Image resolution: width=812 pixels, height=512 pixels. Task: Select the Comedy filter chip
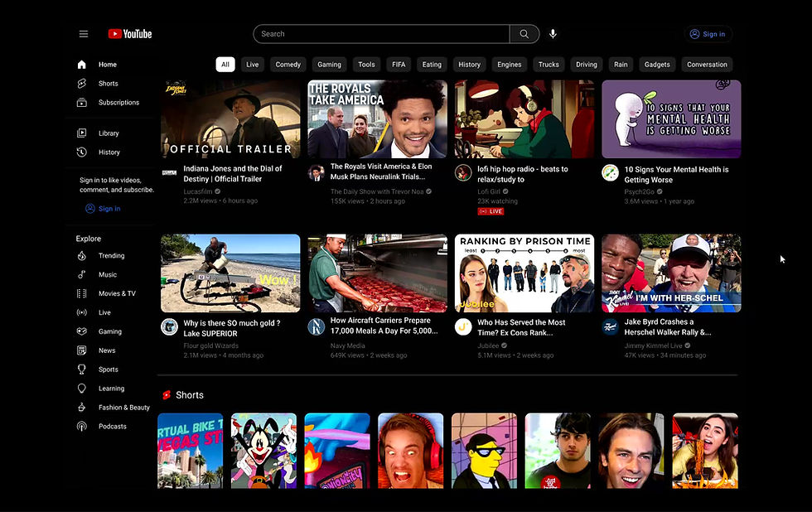[x=288, y=65]
